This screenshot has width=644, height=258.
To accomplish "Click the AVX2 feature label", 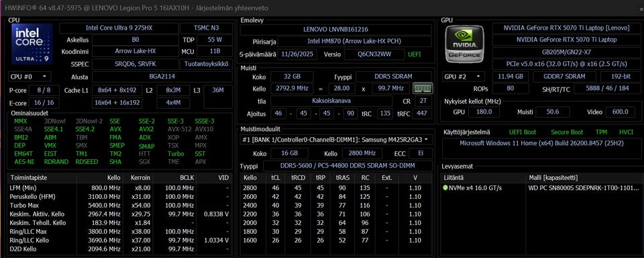I will pyautogui.click(x=146, y=129).
